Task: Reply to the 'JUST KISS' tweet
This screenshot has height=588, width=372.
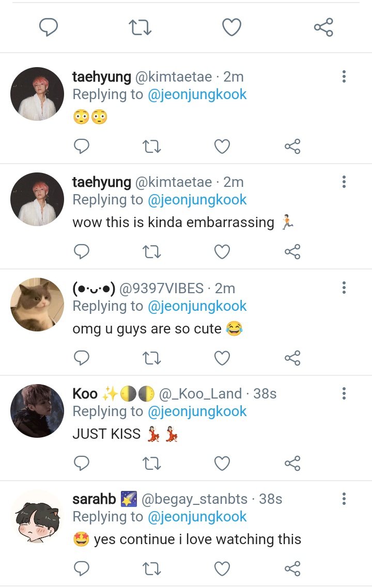Action: click(x=82, y=463)
